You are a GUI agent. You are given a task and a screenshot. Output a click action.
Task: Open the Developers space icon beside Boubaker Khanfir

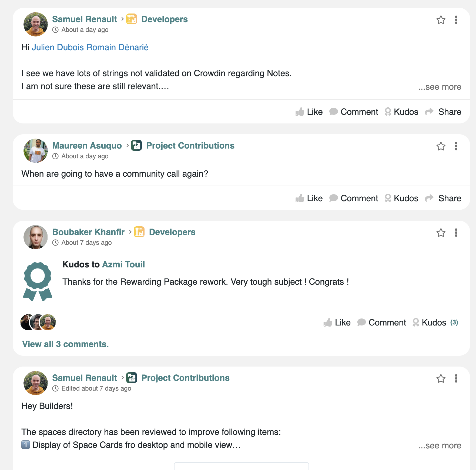[139, 232]
